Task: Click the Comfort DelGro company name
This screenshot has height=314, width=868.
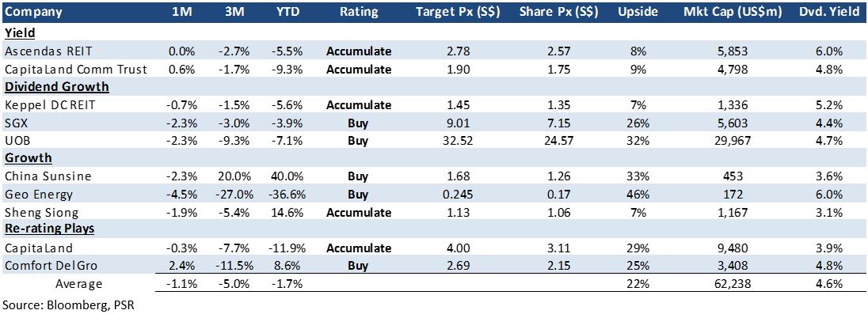Action: click(x=51, y=266)
